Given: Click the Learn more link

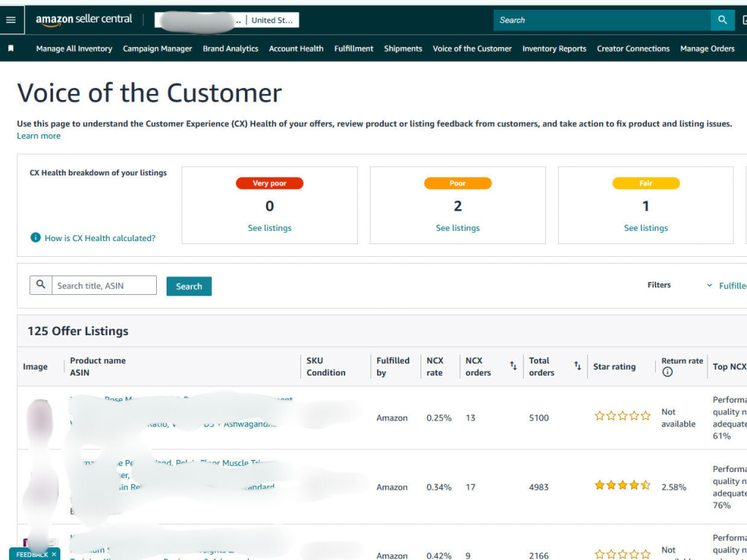Looking at the screenshot, I should pyautogui.click(x=39, y=136).
